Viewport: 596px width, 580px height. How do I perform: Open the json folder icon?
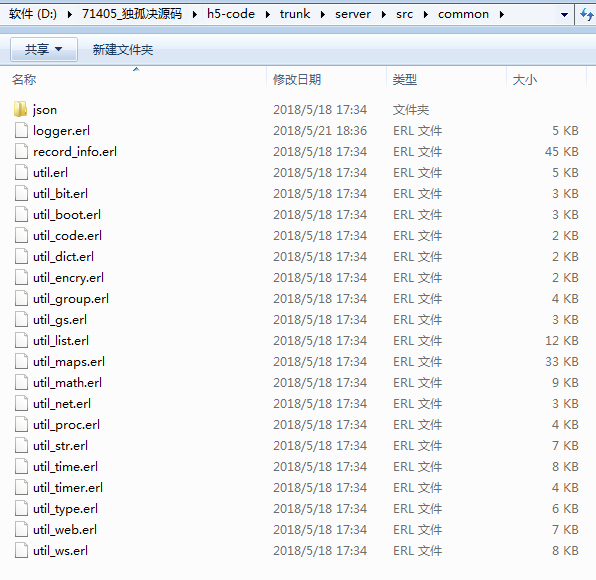[21, 109]
